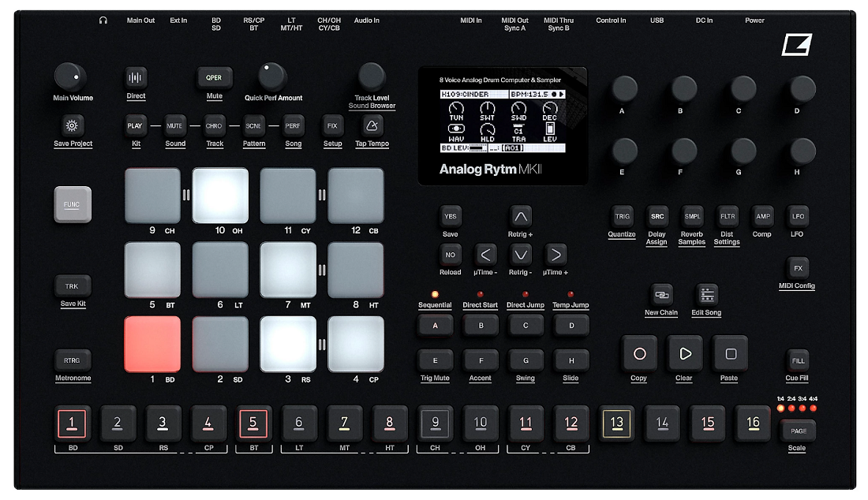868x500 pixels.
Task: Click the Main Volume knob
Action: [69, 76]
